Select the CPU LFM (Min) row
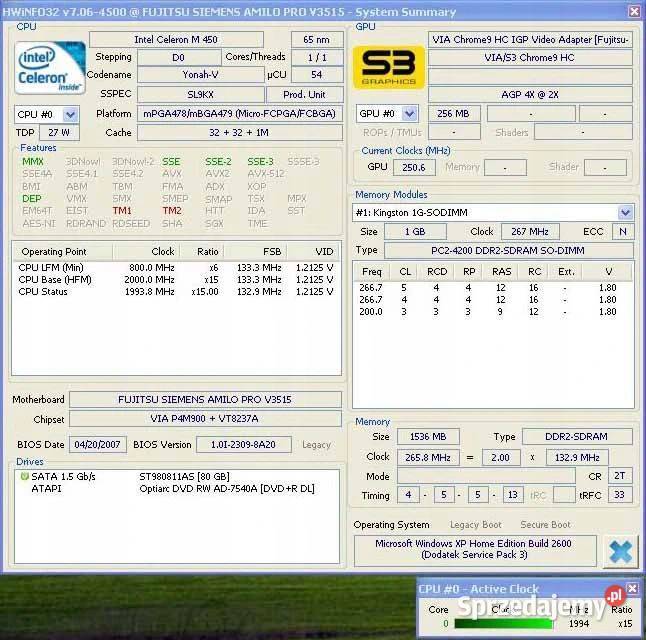This screenshot has height=640, width=646. click(x=176, y=267)
